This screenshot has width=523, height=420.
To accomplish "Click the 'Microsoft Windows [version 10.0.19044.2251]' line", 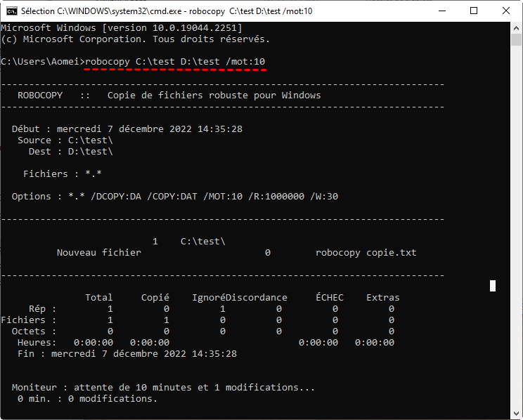I will (122, 27).
